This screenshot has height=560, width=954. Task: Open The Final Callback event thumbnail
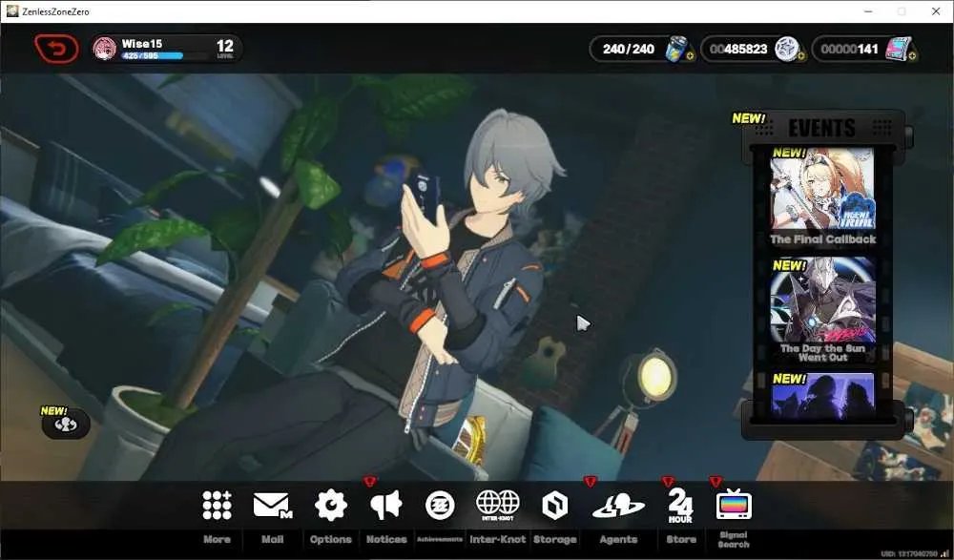pyautogui.click(x=822, y=189)
